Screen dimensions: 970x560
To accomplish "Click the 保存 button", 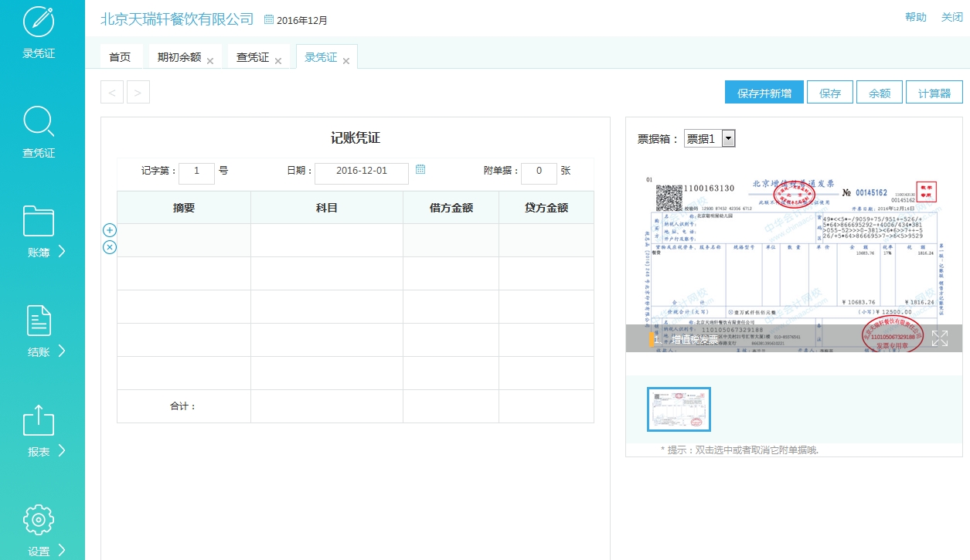I will click(830, 93).
